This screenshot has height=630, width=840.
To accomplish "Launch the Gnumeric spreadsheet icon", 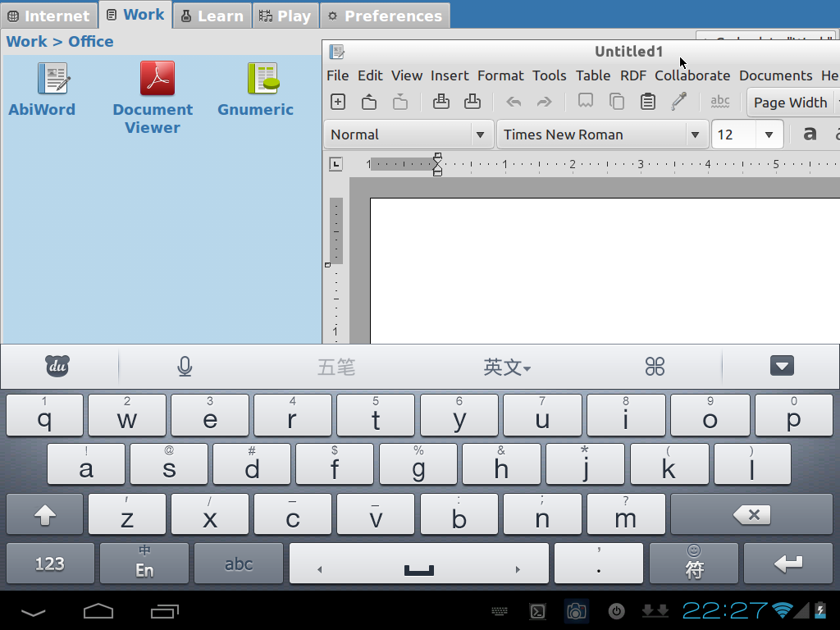I will pos(263,78).
